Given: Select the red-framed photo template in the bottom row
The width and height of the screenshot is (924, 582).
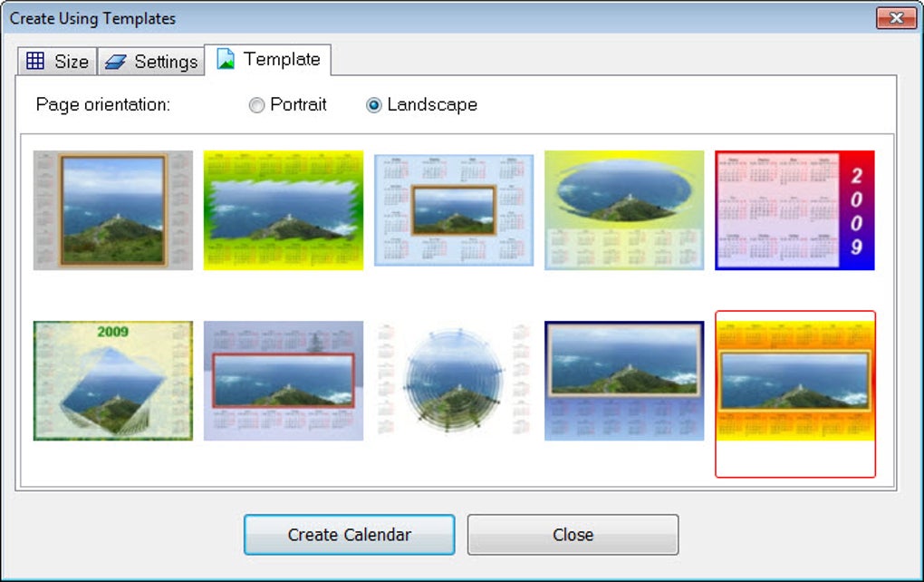Looking at the screenshot, I should click(x=284, y=380).
